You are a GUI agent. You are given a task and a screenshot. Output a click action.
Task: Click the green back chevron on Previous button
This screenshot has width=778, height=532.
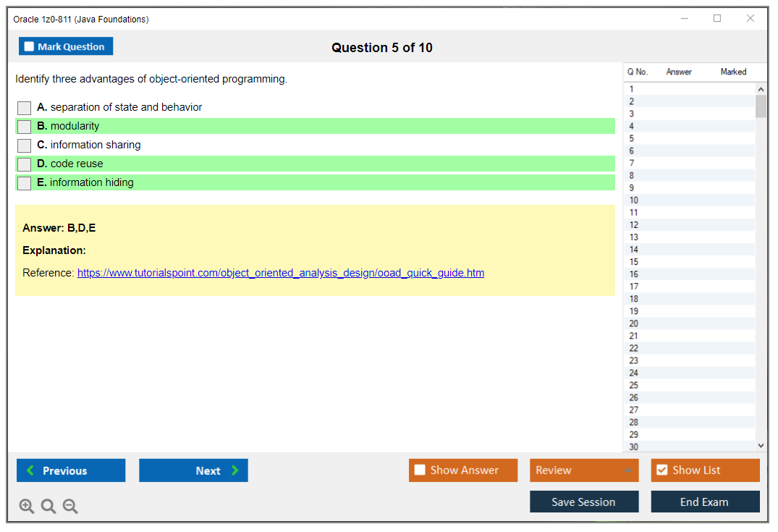(31, 470)
